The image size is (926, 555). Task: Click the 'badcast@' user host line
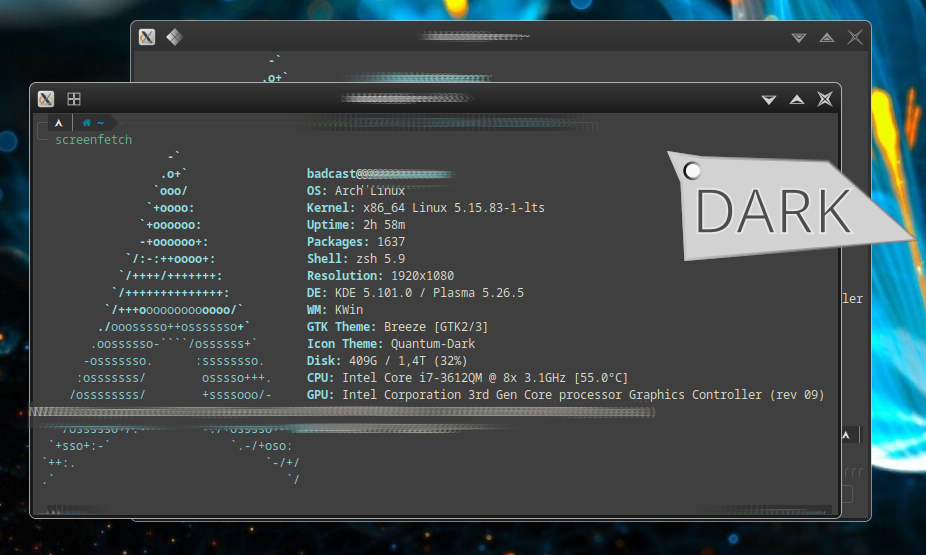coord(381,174)
